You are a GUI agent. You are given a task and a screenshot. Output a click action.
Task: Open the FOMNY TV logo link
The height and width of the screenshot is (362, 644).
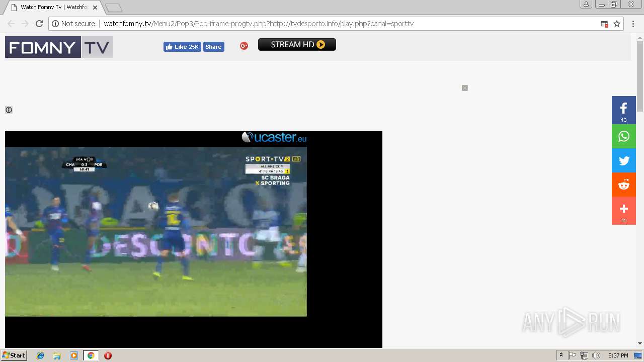click(59, 47)
